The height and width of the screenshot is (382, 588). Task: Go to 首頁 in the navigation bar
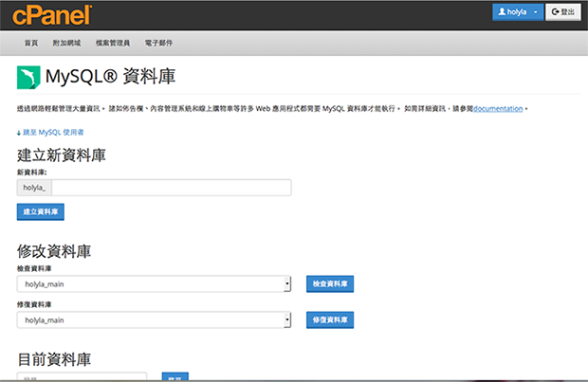31,44
